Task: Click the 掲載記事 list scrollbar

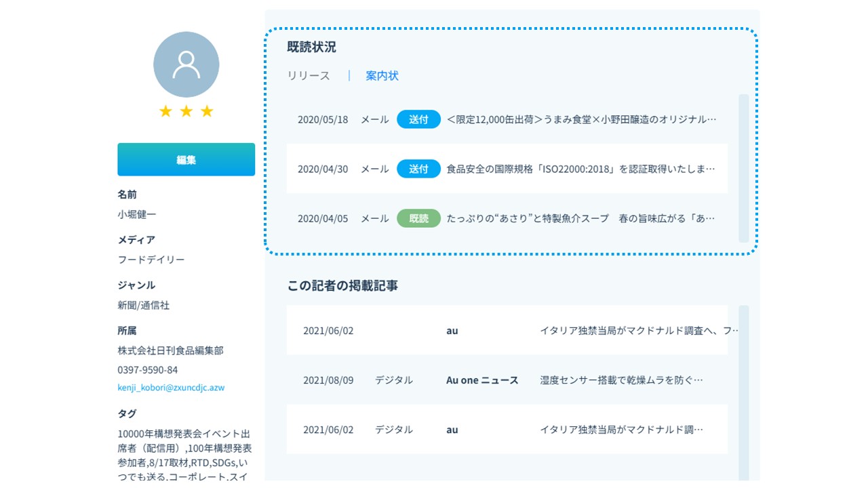Action: [x=743, y=393]
